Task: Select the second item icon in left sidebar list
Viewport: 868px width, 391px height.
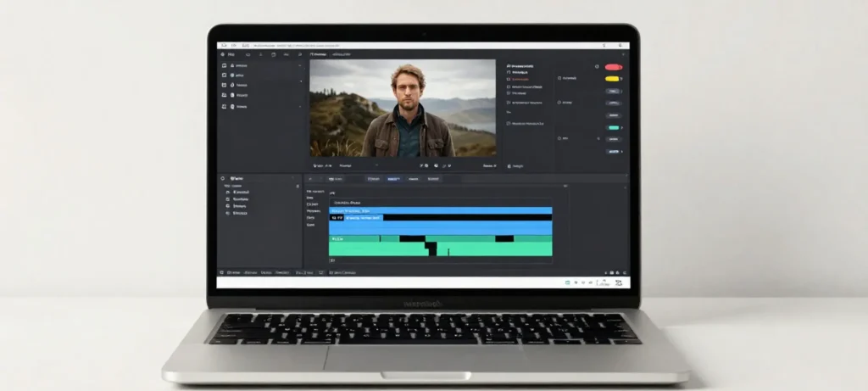Action: pyautogui.click(x=225, y=75)
